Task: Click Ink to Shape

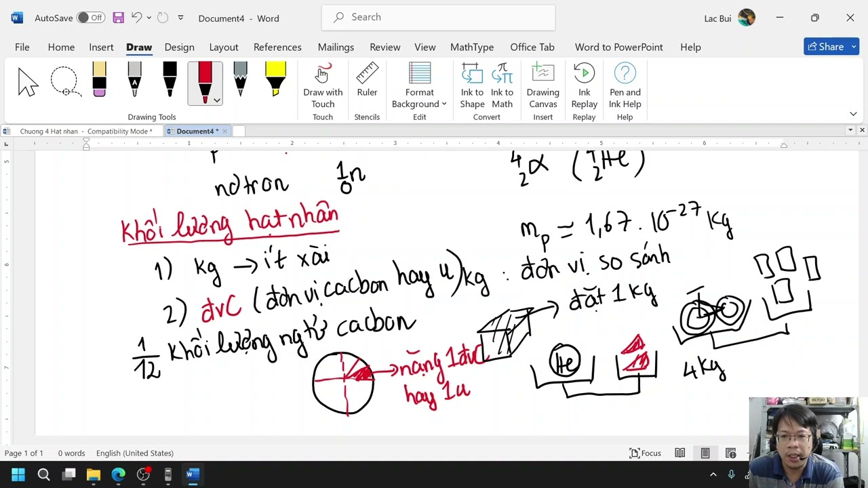Action: pyautogui.click(x=472, y=85)
